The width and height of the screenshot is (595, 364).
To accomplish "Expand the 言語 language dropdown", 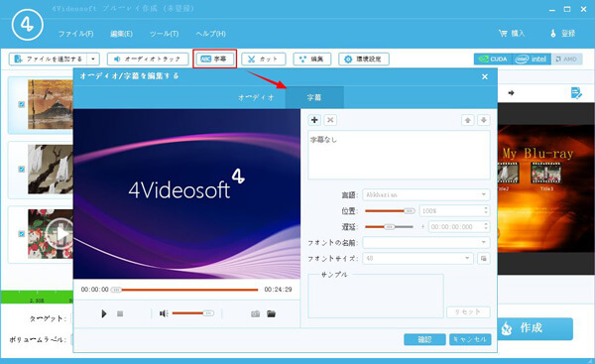I will (x=426, y=194).
